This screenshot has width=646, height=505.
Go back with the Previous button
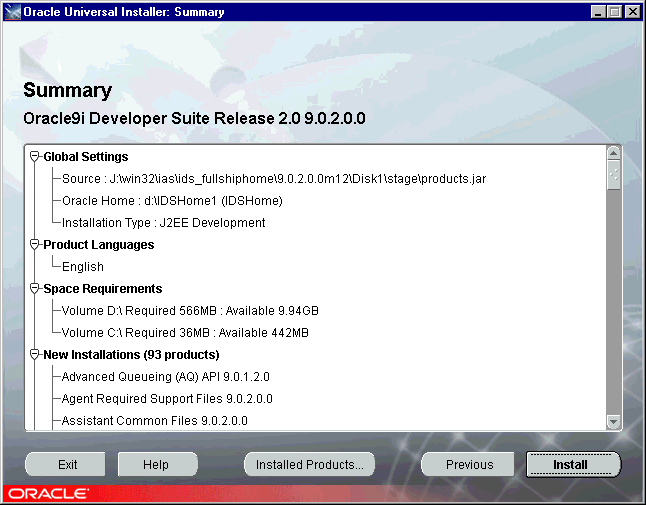coord(468,464)
